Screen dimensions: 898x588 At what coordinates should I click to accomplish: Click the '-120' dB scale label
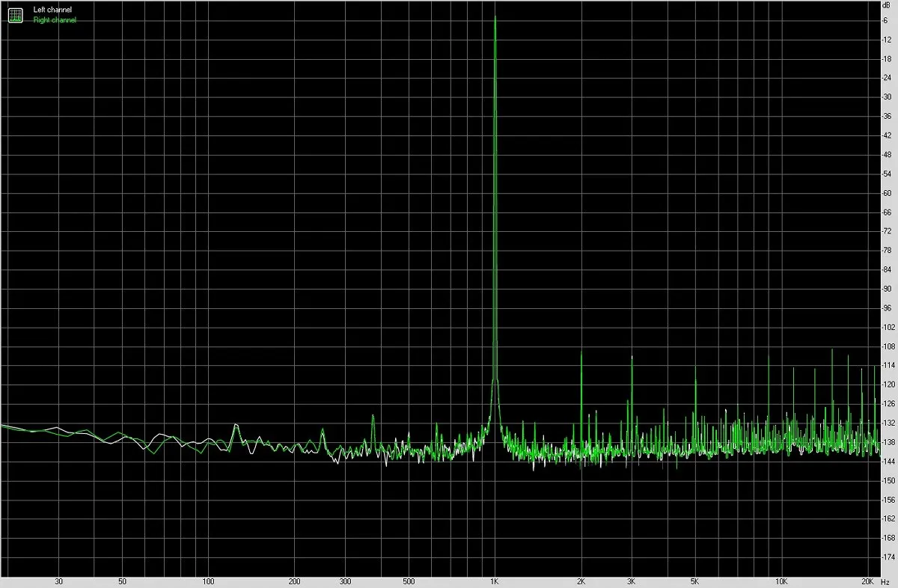click(888, 385)
